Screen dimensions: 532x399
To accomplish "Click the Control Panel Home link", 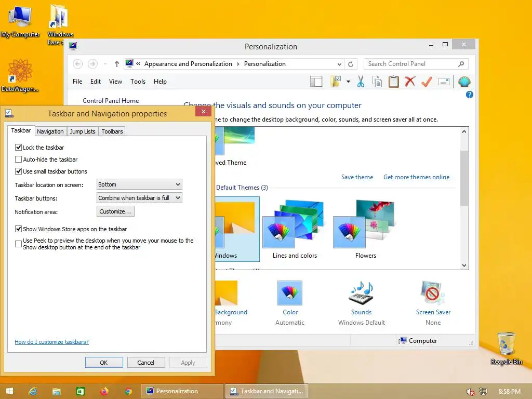I will 111,101.
